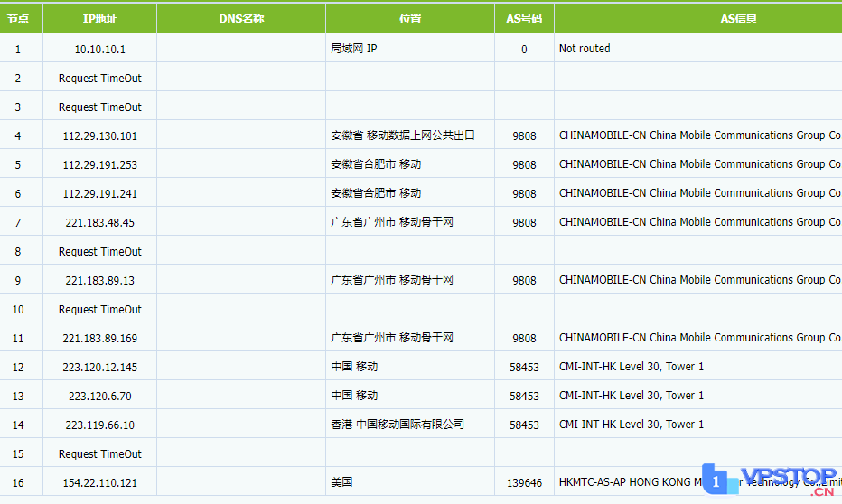Click CHINAMOBILE-CN AS info in node 4 row
Screen dimensions: 842x504
[700, 135]
